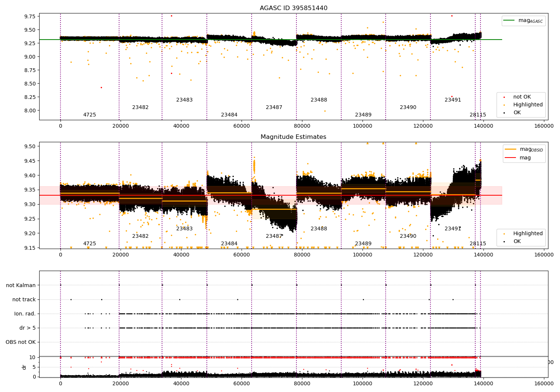The width and height of the screenshot is (560, 392).
Task: Click the 9.00 y-axis tick label
Action: 29,57
